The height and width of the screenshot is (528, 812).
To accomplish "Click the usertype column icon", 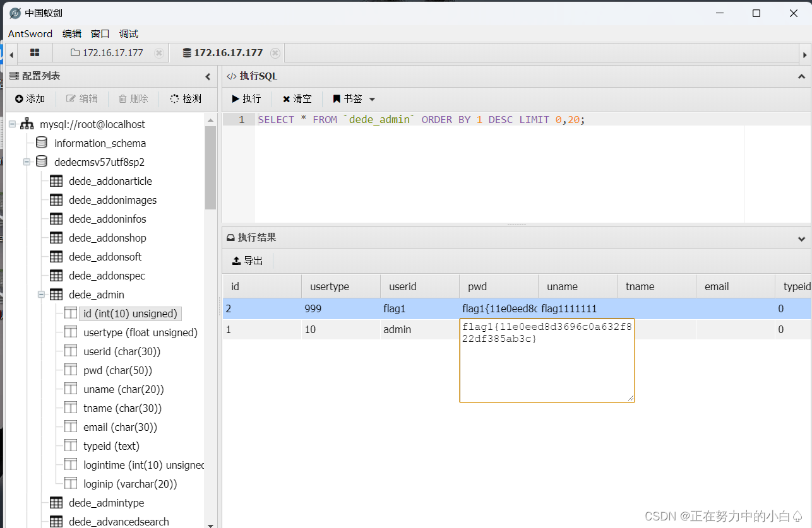I will 71,332.
